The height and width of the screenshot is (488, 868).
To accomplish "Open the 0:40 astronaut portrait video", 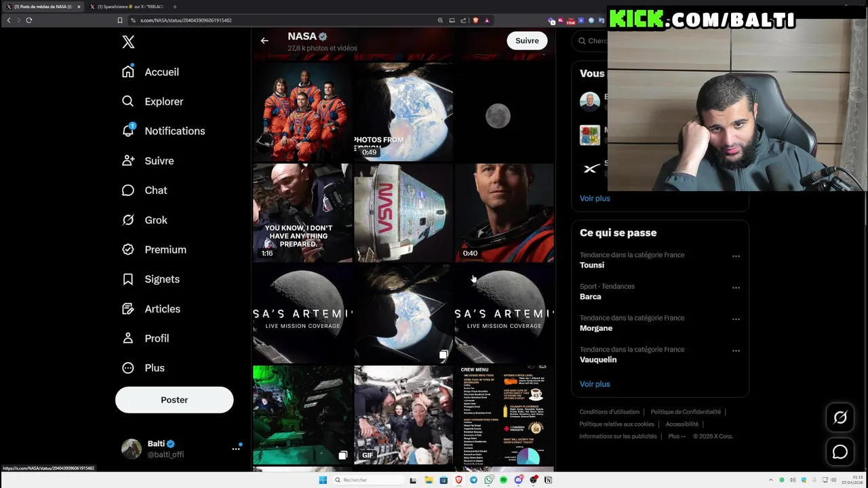I will coord(505,213).
